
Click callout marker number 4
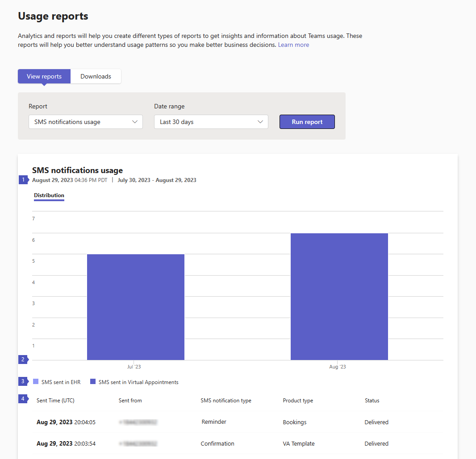coord(23,399)
